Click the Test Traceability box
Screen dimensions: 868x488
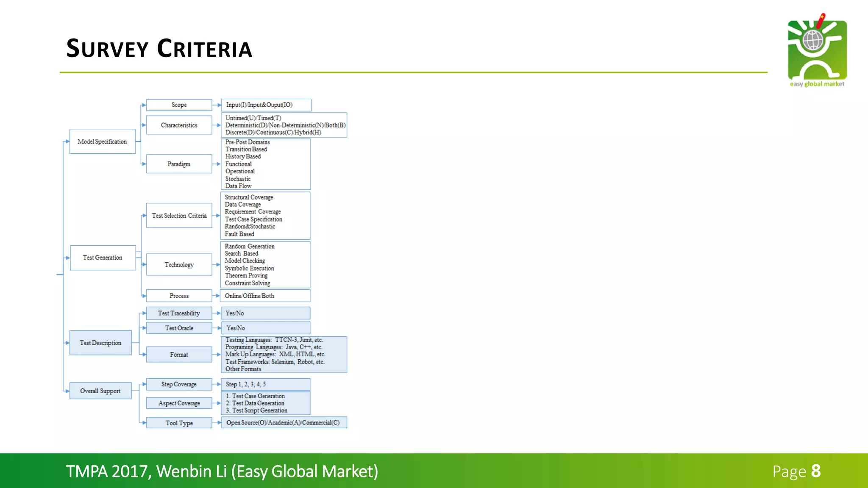(179, 313)
